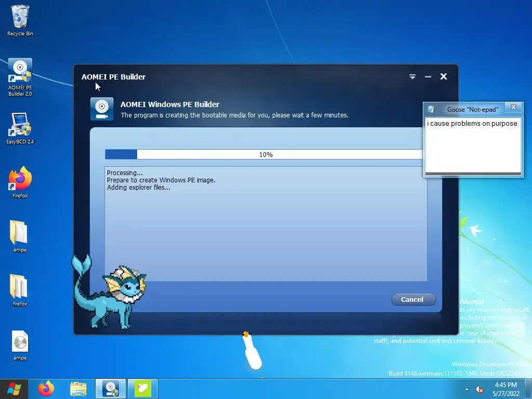The width and height of the screenshot is (532, 399).
Task: Select the ampe folder on the desktop
Action: [x=20, y=236]
